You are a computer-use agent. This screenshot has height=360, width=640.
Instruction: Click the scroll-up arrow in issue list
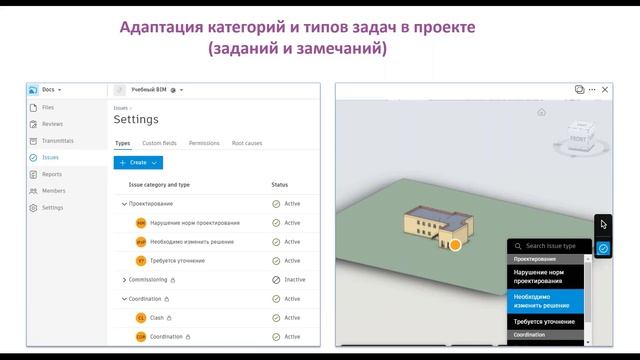click(588, 259)
